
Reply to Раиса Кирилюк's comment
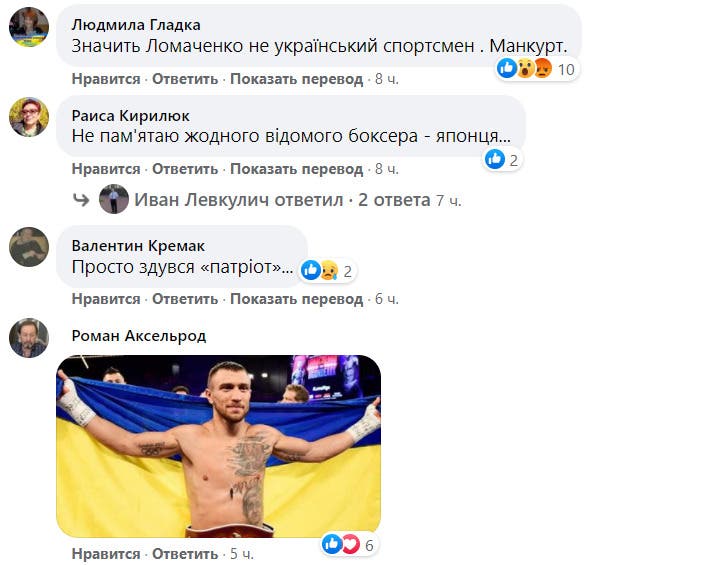(185, 169)
